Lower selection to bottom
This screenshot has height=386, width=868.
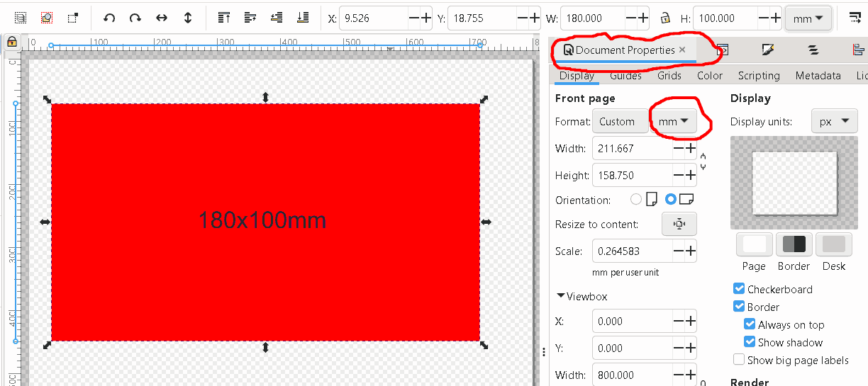(303, 18)
